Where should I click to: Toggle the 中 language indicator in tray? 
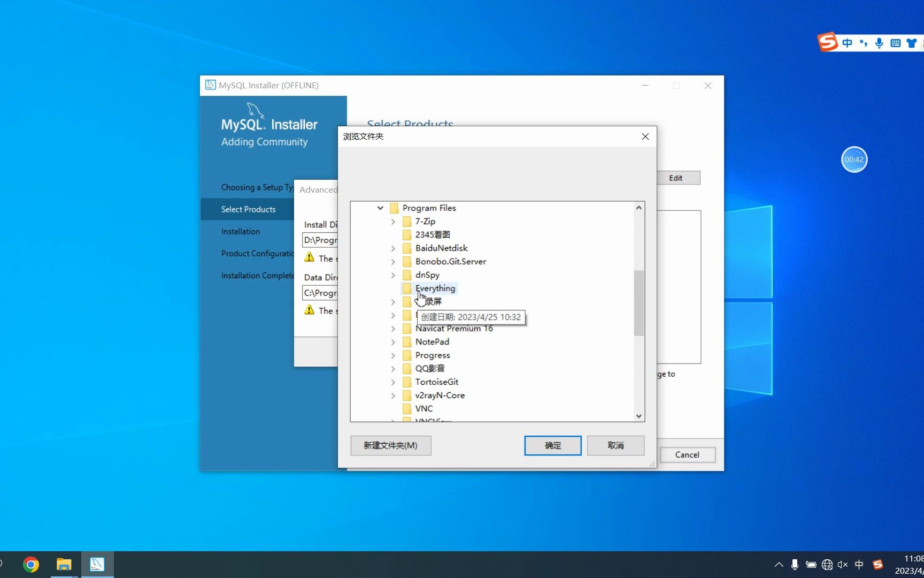coord(859,565)
